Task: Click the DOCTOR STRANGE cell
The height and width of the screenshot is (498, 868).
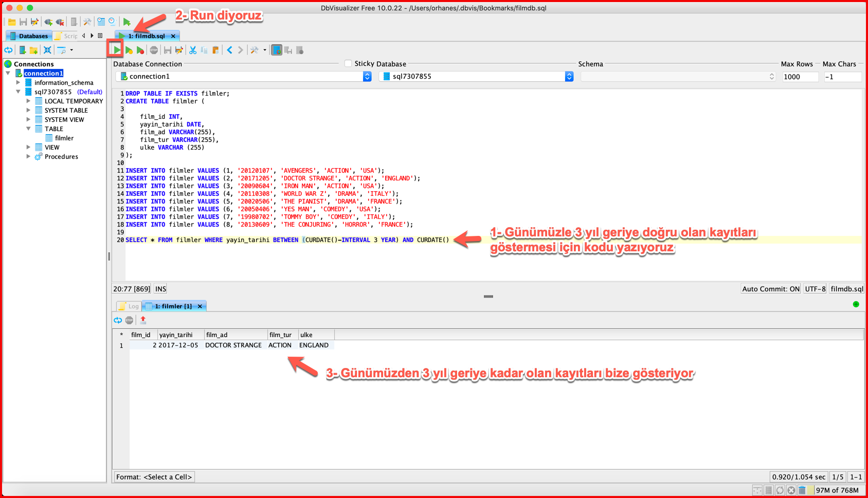Action: click(233, 345)
